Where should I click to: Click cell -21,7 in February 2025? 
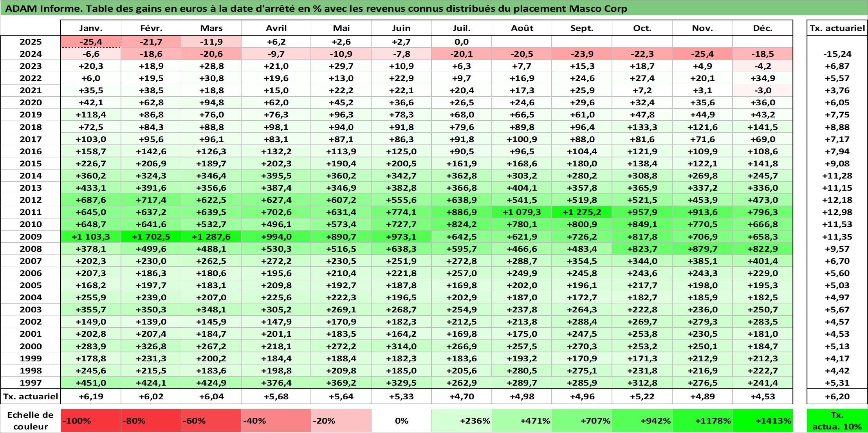tap(151, 42)
